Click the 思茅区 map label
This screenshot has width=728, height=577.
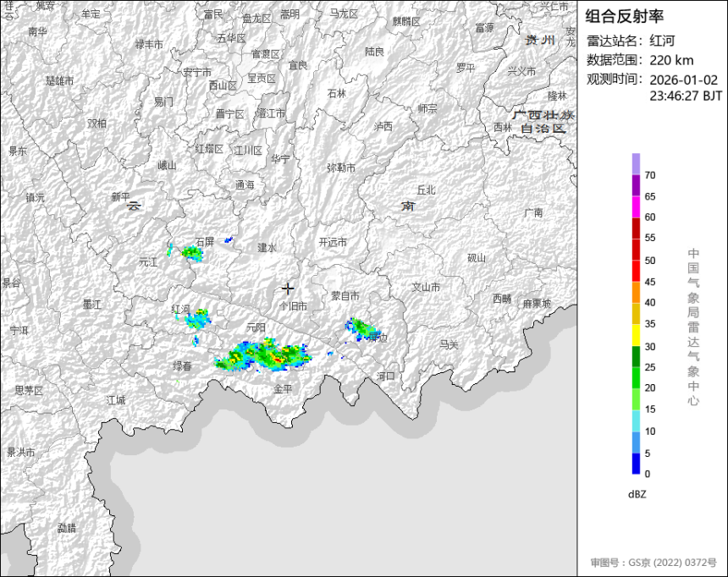pos(29,390)
